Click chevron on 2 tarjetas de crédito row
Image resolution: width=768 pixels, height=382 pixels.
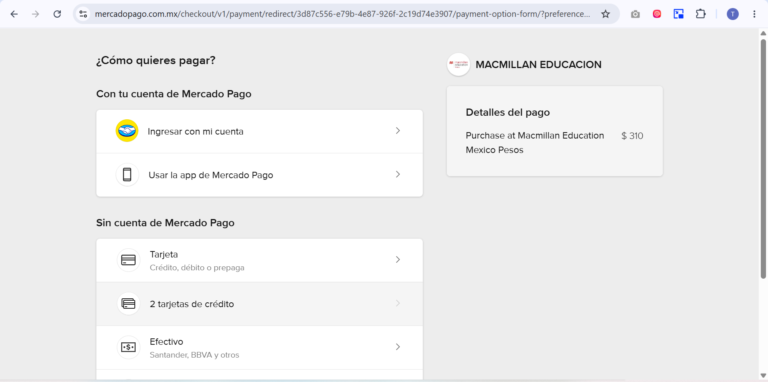[398, 304]
